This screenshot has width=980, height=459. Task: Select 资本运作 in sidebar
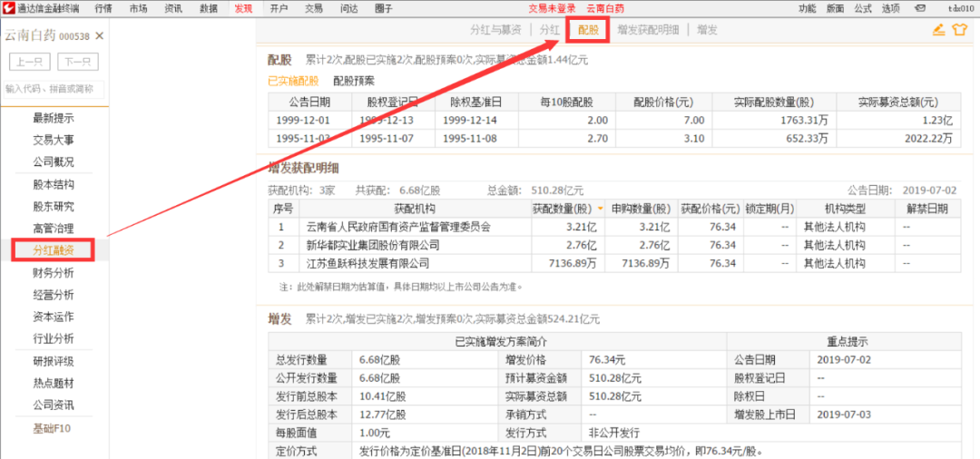tap(54, 317)
